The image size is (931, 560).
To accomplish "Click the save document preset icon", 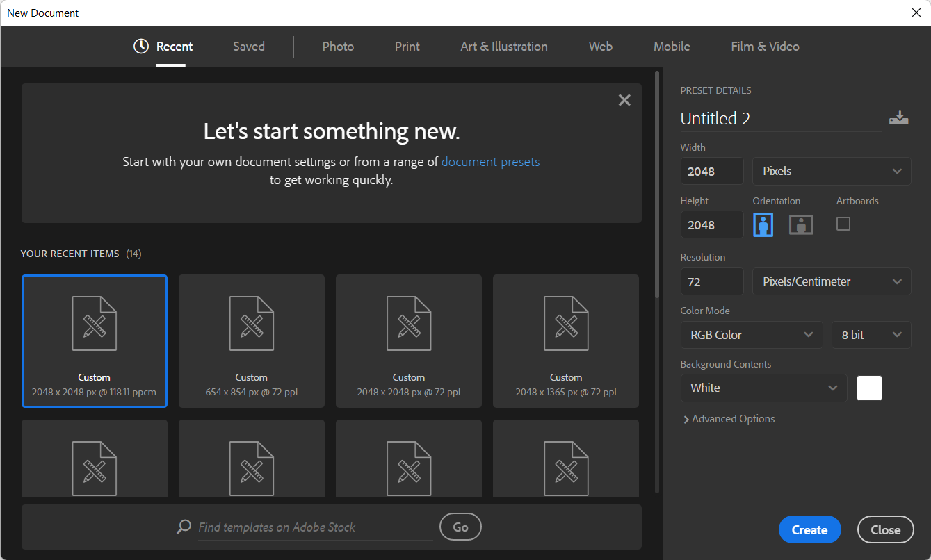I will (898, 118).
